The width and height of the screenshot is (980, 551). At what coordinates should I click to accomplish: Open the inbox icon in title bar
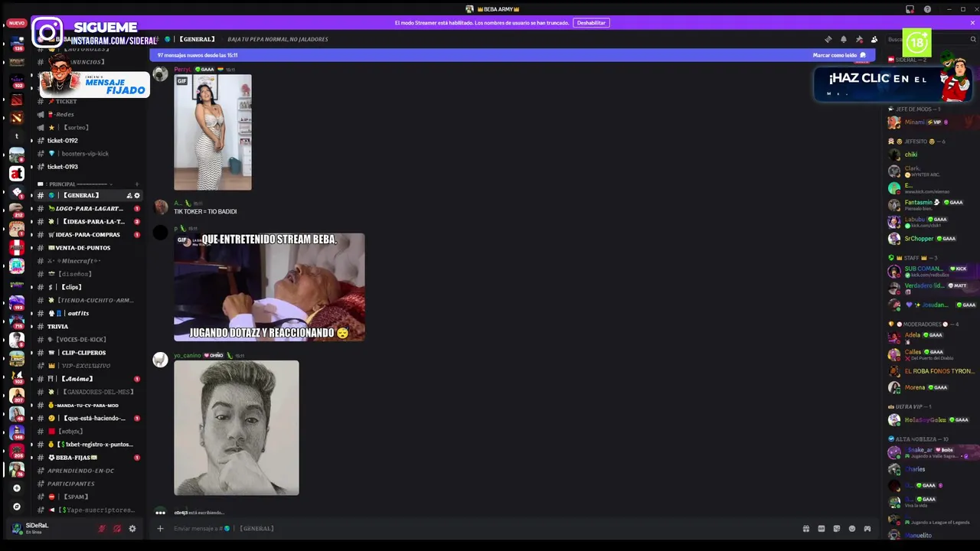pyautogui.click(x=910, y=9)
